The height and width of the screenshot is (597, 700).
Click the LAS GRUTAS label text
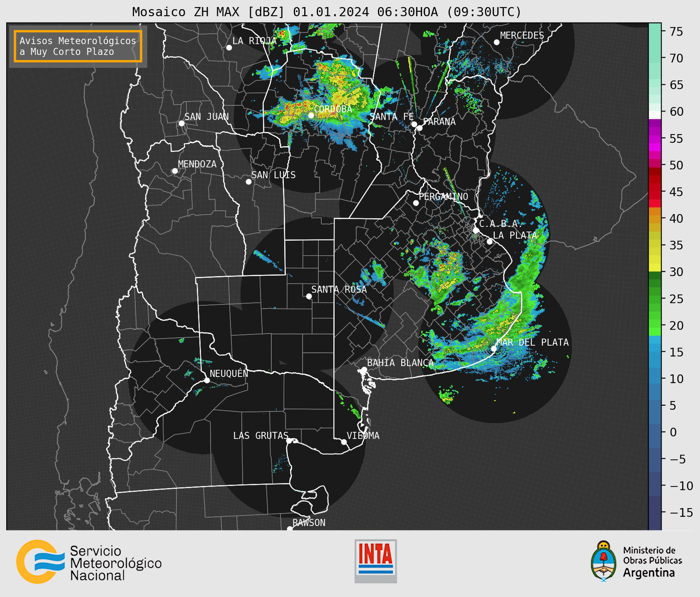261,436
